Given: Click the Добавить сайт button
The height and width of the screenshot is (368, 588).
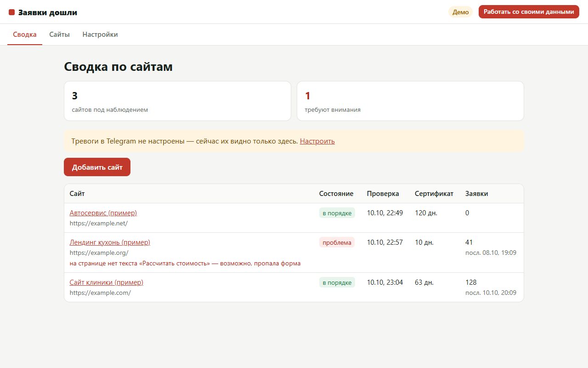Looking at the screenshot, I should [97, 167].
